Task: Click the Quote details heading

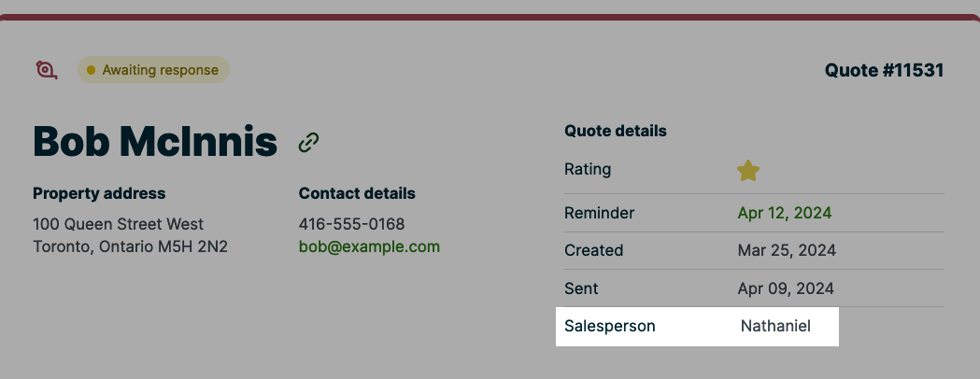Action: tap(616, 131)
